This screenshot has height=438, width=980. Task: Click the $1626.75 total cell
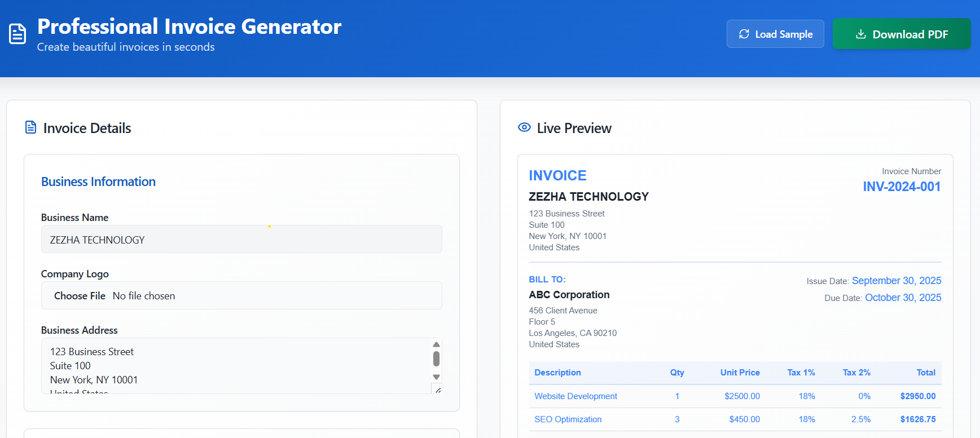pos(918,419)
